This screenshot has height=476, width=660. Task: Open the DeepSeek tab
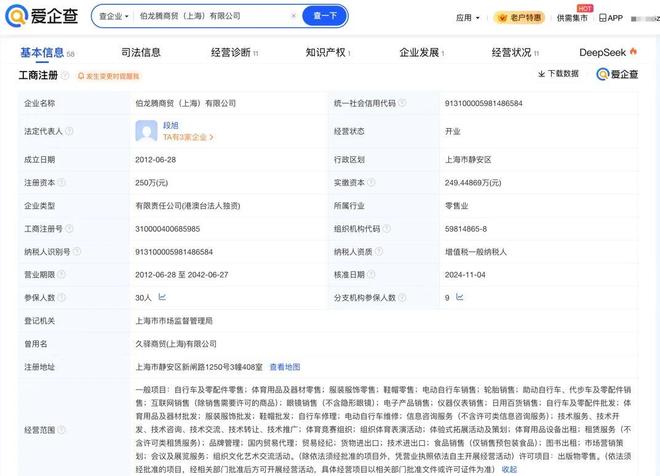608,53
